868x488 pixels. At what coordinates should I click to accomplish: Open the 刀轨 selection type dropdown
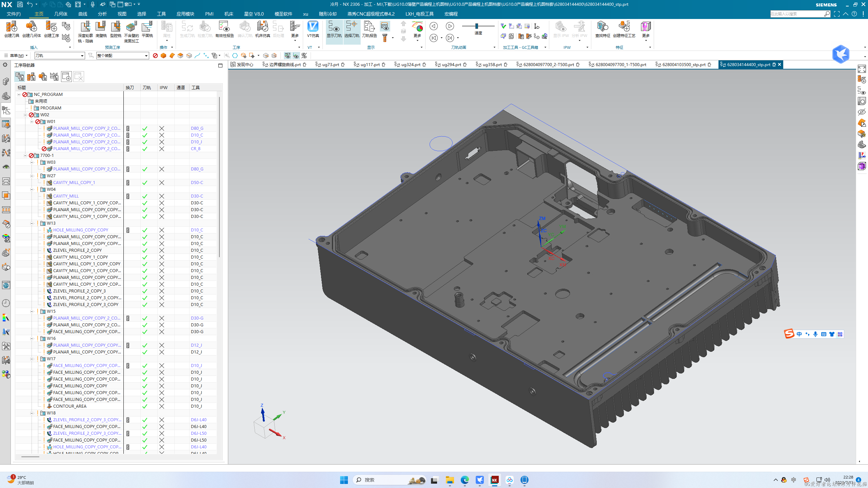tap(60, 56)
